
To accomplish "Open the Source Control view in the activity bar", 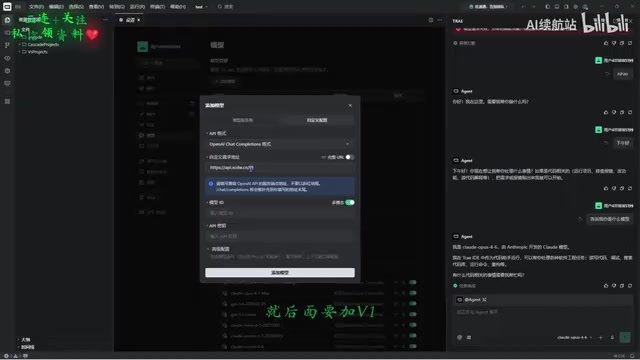I will (x=7, y=45).
